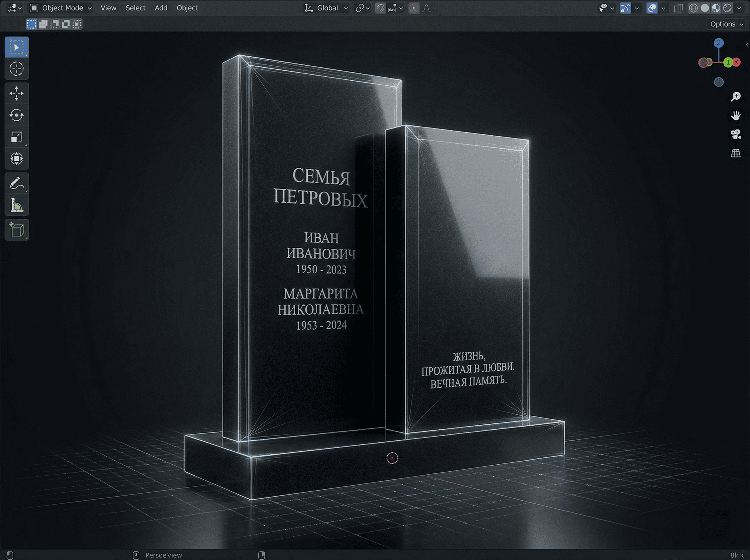This screenshot has height=560, width=750.
Task: Expand the sidebar with the edge arrow
Action: (x=747, y=45)
